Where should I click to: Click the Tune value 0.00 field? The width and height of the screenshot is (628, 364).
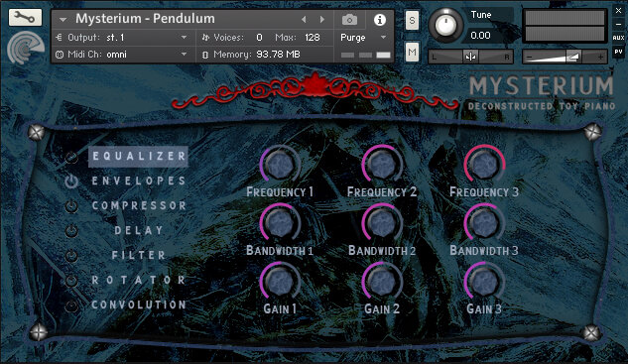tap(480, 36)
